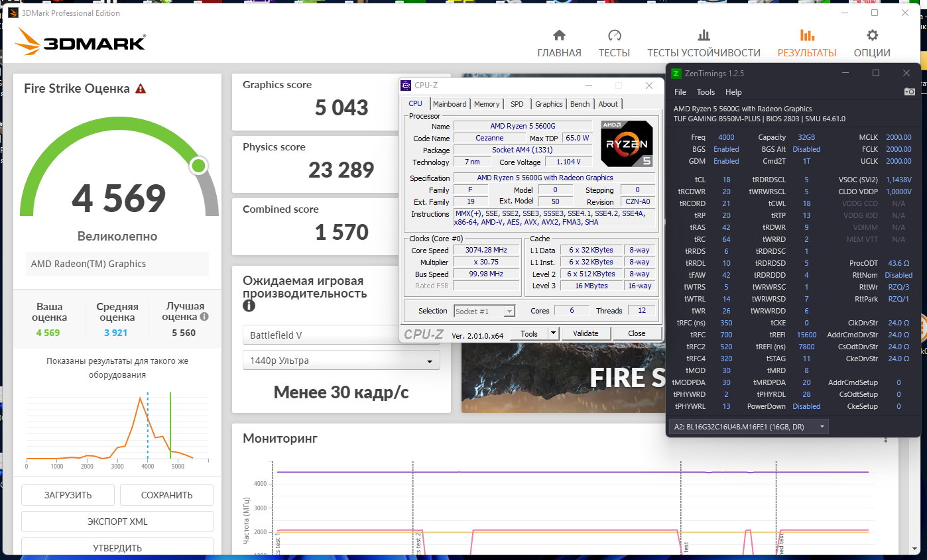
Task: Click the CPU-Z Name field AMD Ryzen 5 5600G
Action: (523, 126)
